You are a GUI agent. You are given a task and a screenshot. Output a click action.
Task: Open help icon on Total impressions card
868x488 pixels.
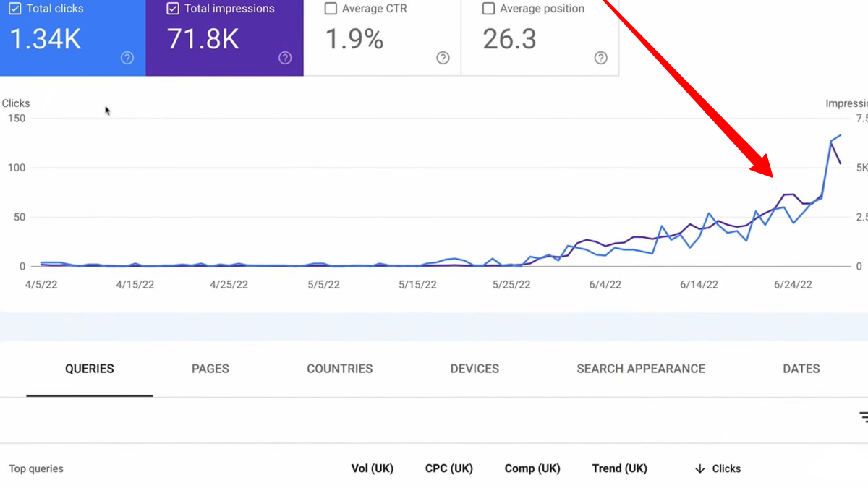[285, 59]
